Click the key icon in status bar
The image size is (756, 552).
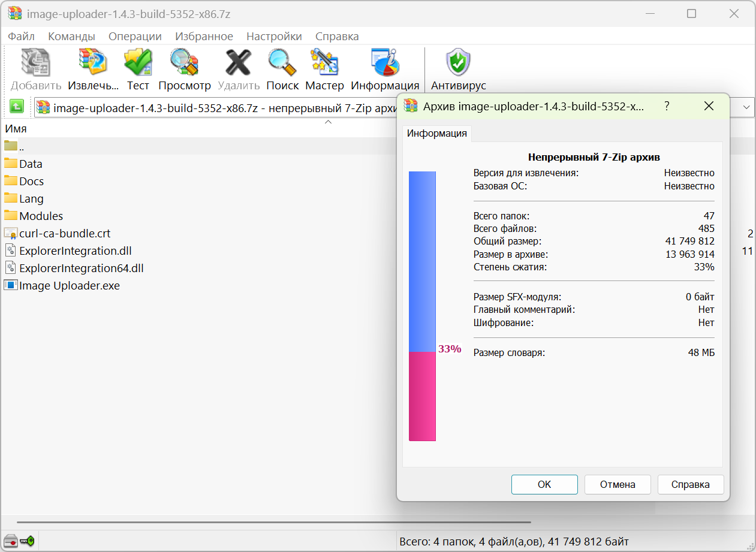tap(27, 541)
